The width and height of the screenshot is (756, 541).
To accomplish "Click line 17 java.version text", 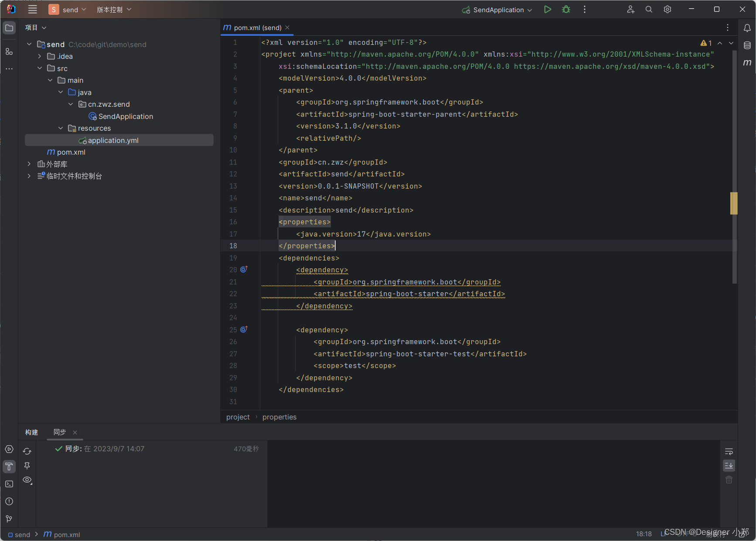I will (364, 234).
